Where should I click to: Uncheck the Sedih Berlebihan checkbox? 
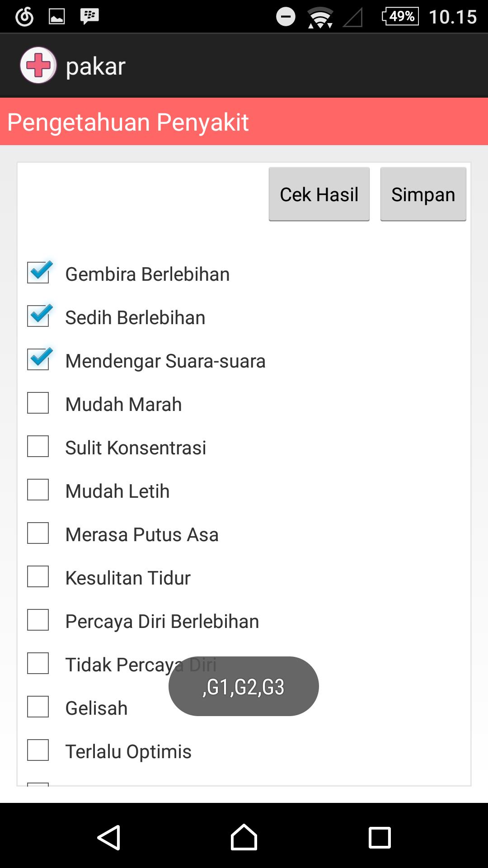pos(38,316)
